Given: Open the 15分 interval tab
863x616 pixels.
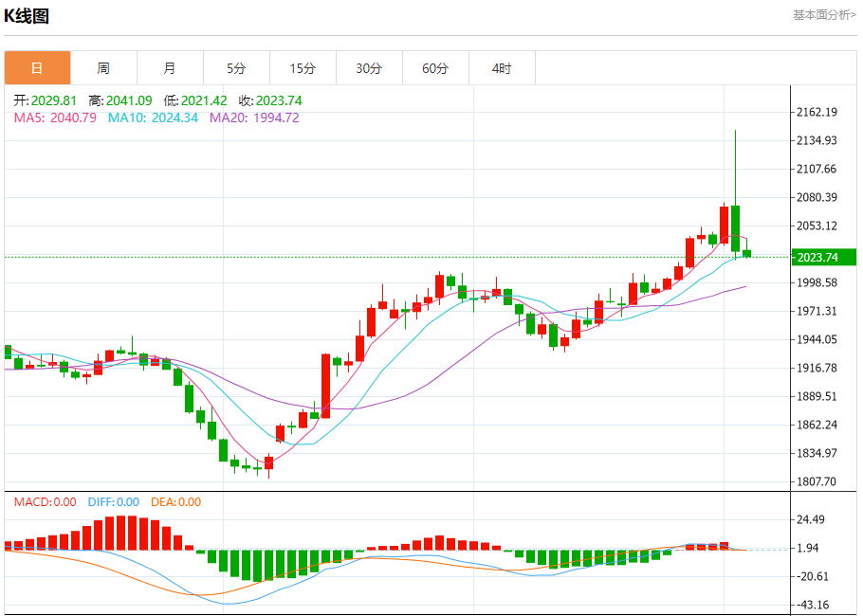Looking at the screenshot, I should 303,68.
